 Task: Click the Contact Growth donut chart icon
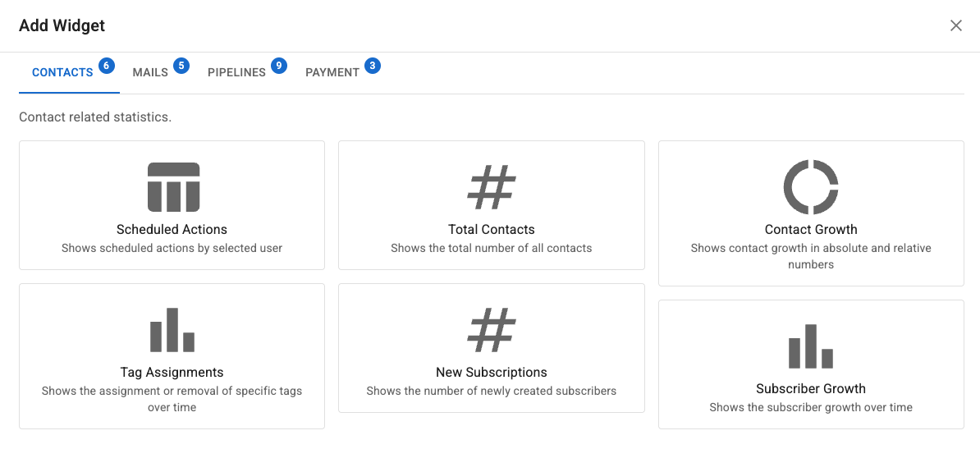[x=811, y=187]
